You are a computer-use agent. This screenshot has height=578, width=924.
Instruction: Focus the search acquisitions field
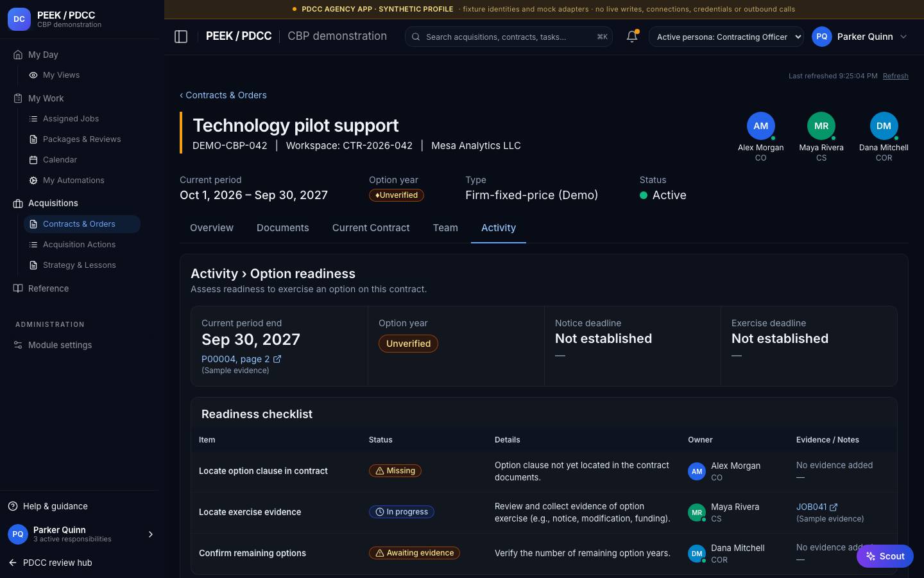coord(509,37)
